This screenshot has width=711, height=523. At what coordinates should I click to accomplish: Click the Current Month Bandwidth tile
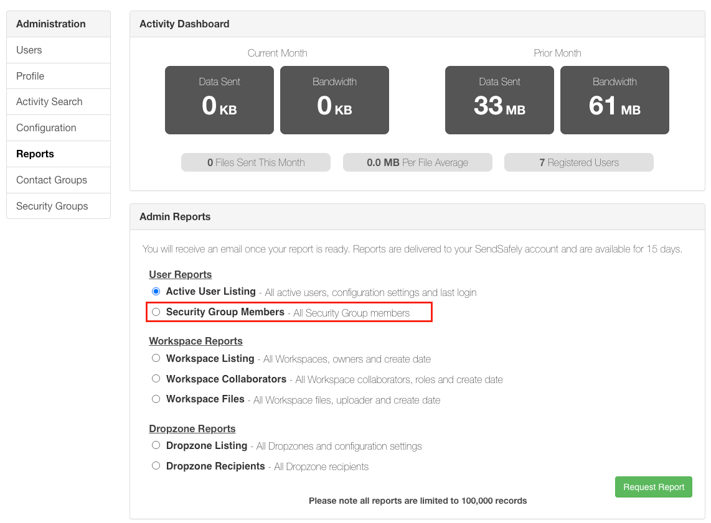tap(334, 100)
